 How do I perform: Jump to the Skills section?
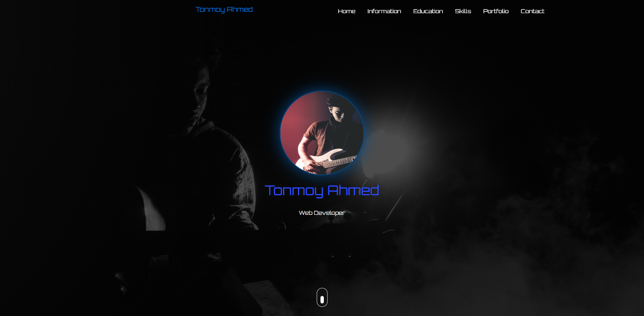tap(463, 11)
